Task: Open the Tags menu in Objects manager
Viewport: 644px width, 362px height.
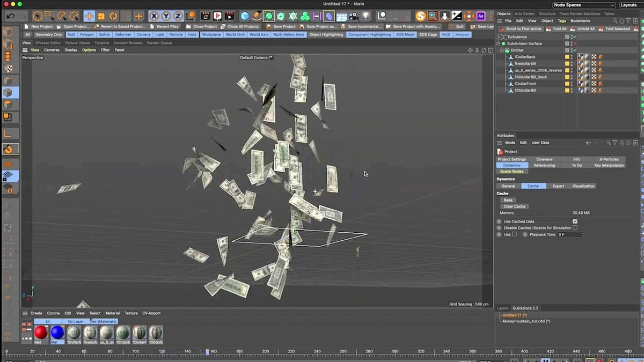Action: pyautogui.click(x=562, y=21)
